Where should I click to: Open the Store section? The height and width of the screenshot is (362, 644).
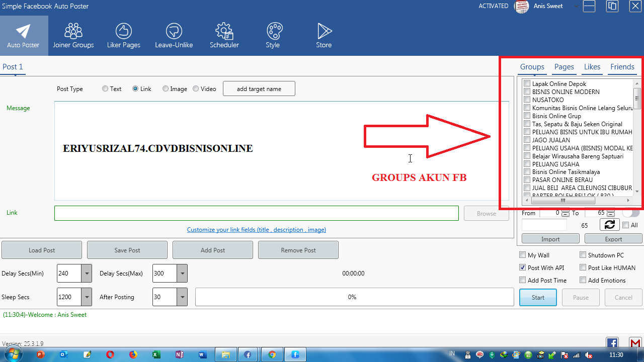click(324, 36)
